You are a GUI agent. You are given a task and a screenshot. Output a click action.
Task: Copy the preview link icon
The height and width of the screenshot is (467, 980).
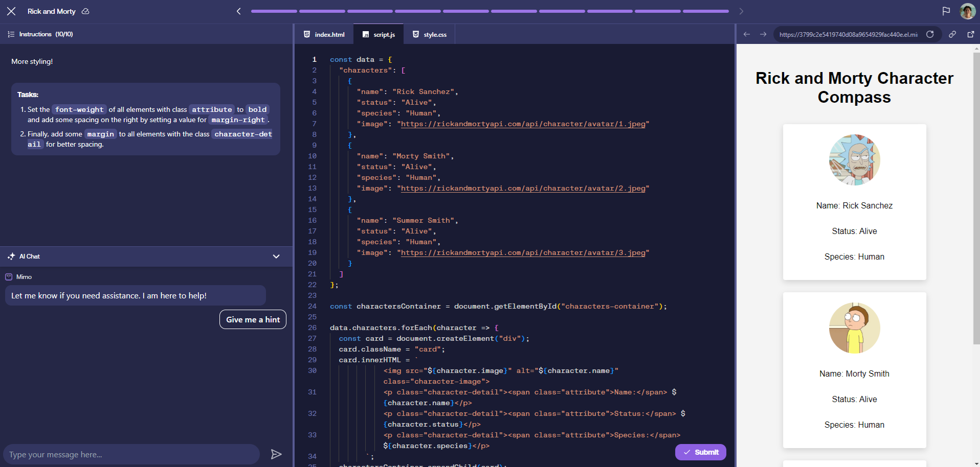pos(952,34)
